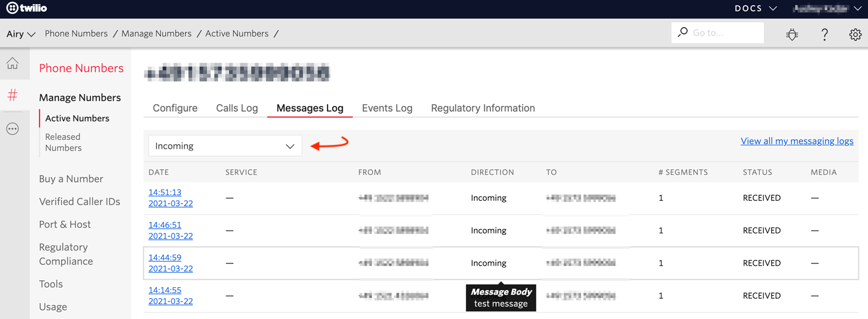
Task: Click the search magnifier icon
Action: tap(683, 32)
